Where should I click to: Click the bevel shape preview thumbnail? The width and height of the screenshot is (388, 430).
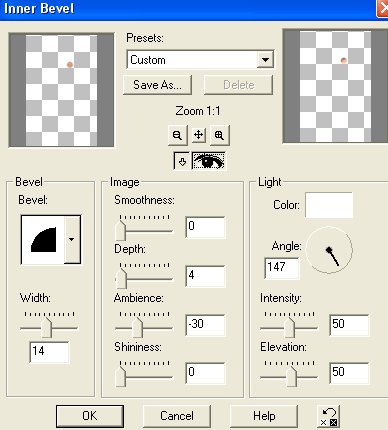pos(43,240)
